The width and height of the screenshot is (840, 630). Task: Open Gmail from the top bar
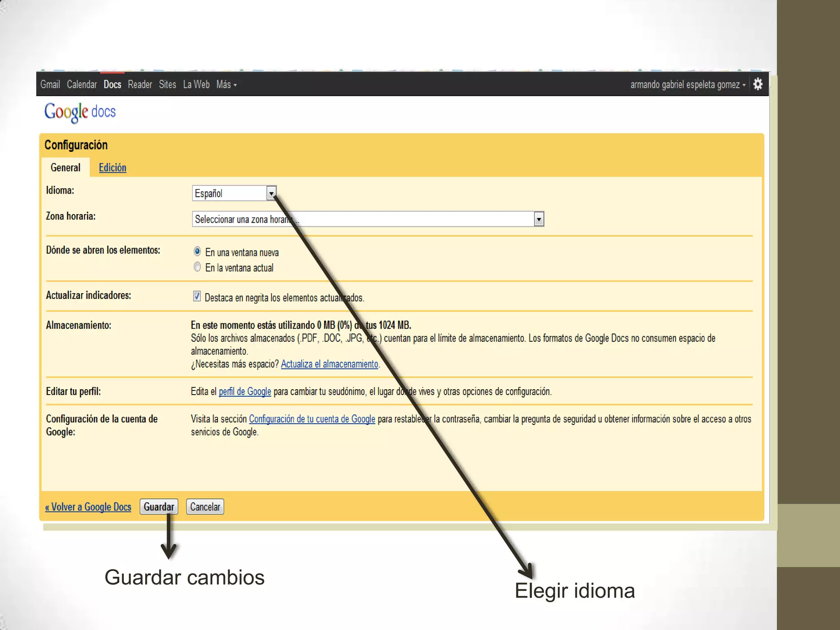[x=50, y=84]
